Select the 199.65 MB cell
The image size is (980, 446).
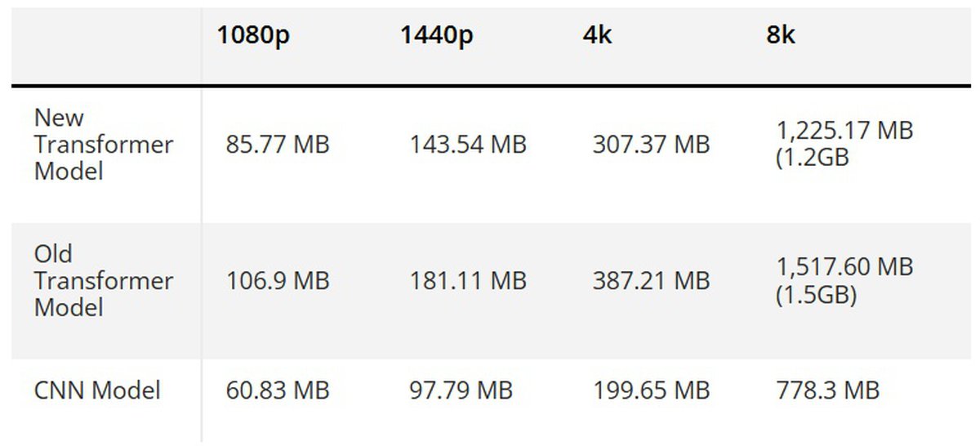(x=651, y=390)
